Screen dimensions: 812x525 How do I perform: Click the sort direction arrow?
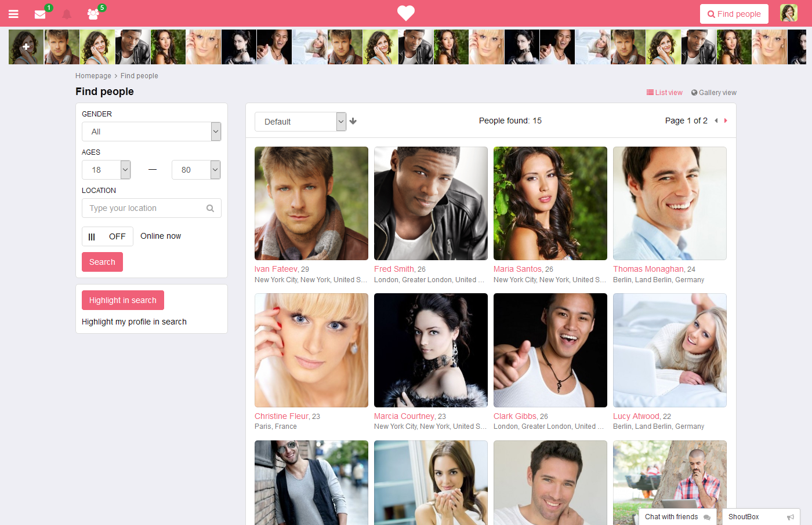(x=353, y=121)
